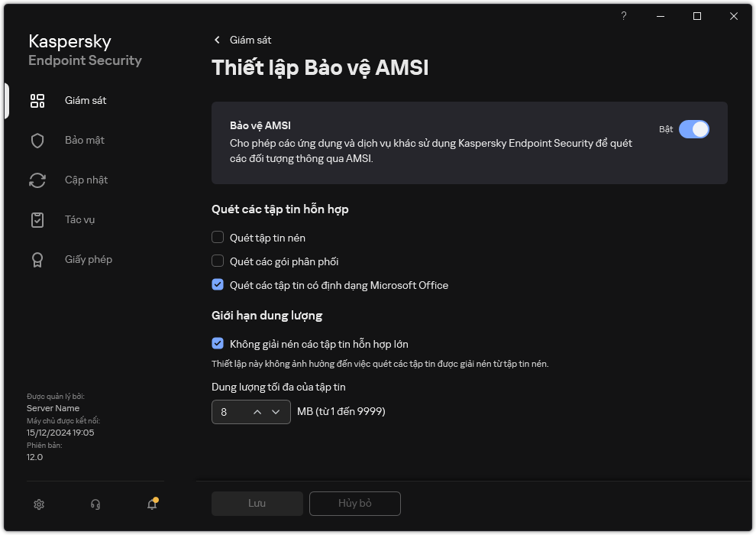The height and width of the screenshot is (535, 756).
Task: Open settings via the gear icon
Action: coord(40,504)
